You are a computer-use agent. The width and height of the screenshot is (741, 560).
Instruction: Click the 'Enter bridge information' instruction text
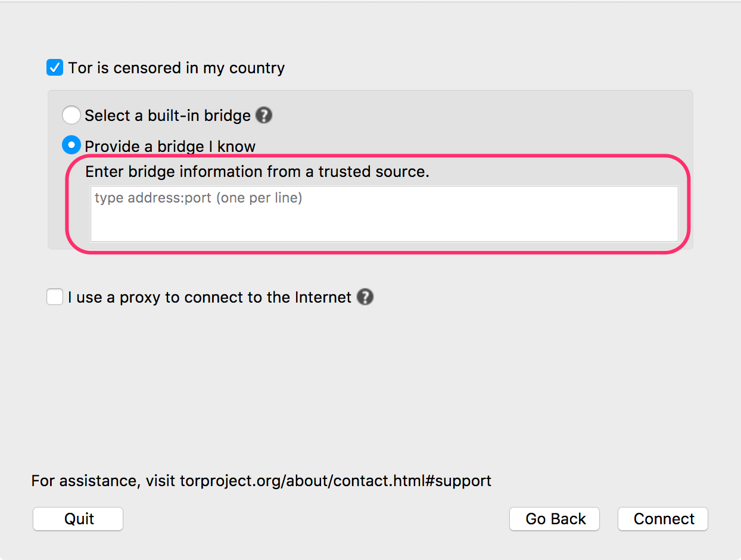(257, 172)
